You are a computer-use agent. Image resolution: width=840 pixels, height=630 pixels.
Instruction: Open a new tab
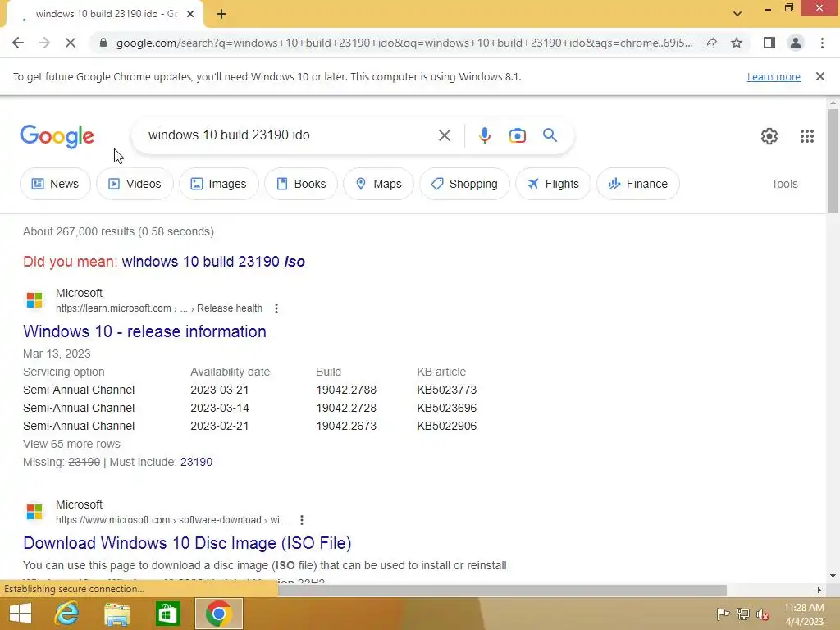pos(221,14)
